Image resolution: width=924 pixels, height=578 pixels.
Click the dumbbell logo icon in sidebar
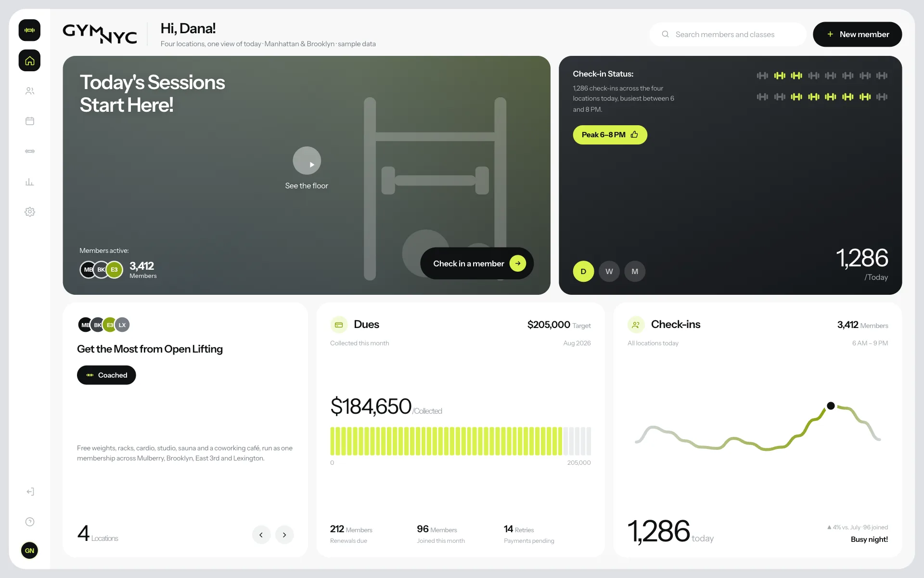click(29, 30)
